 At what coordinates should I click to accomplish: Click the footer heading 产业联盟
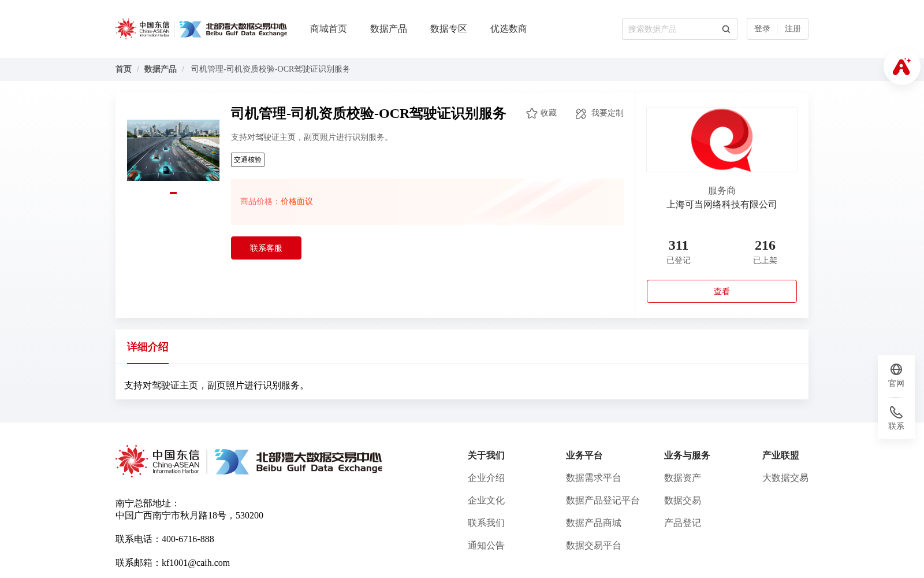781,455
